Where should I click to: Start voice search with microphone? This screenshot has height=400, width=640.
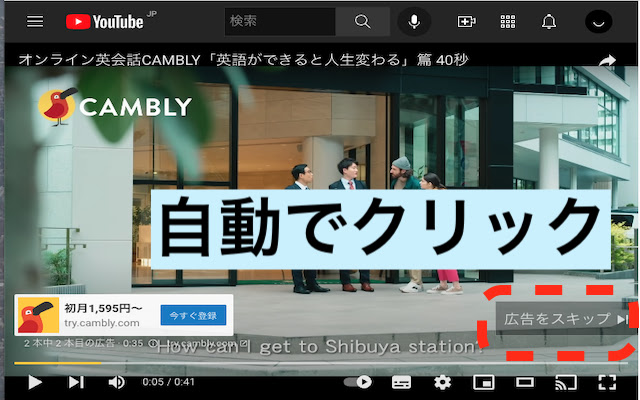[x=414, y=21]
